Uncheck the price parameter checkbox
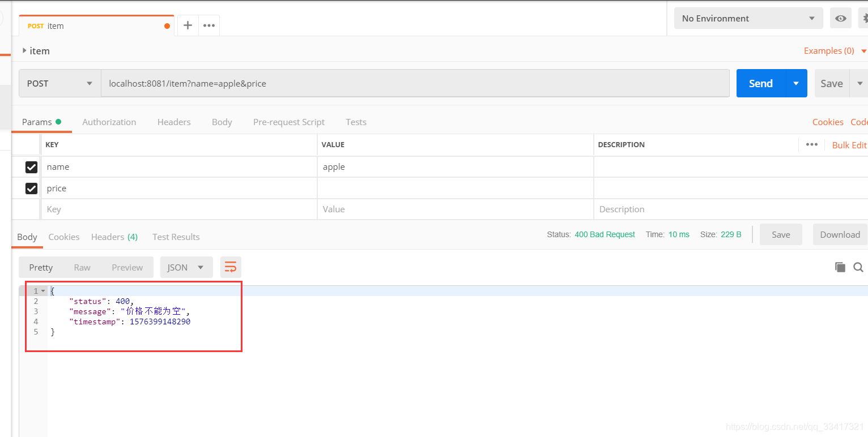 pos(31,188)
